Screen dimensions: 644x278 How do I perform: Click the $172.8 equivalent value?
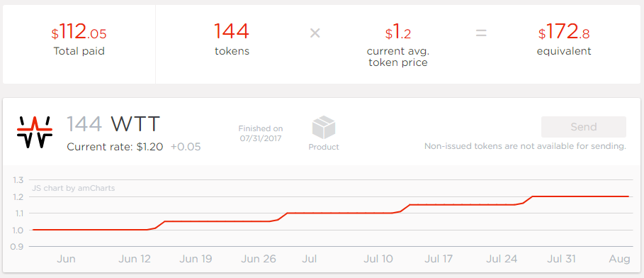(x=564, y=33)
